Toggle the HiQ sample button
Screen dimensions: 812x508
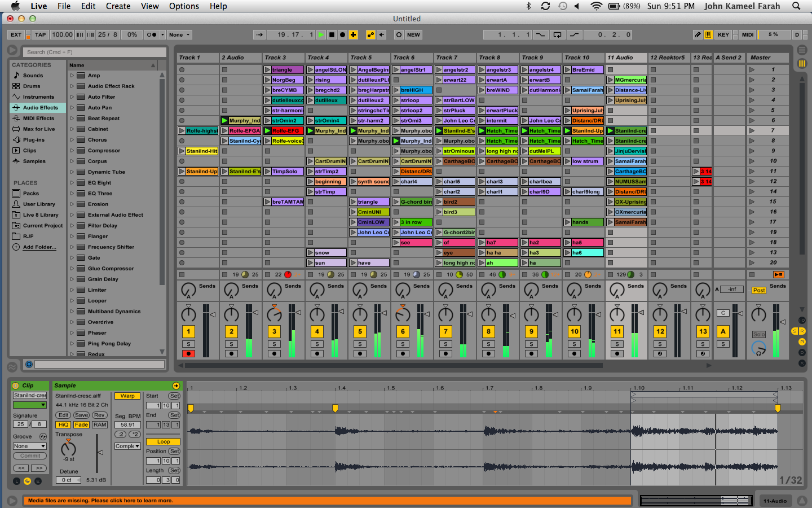pyautogui.click(x=63, y=425)
